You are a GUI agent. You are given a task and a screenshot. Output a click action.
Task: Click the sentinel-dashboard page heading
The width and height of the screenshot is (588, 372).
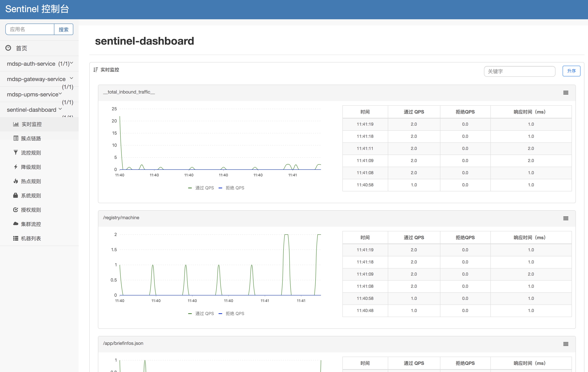point(144,41)
